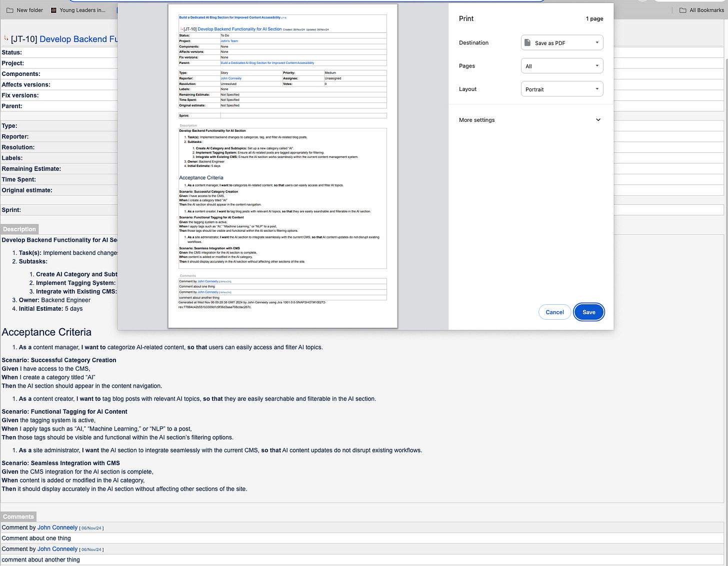728x566 pixels.
Task: Open the All Bookmarks menu
Action: (x=701, y=10)
